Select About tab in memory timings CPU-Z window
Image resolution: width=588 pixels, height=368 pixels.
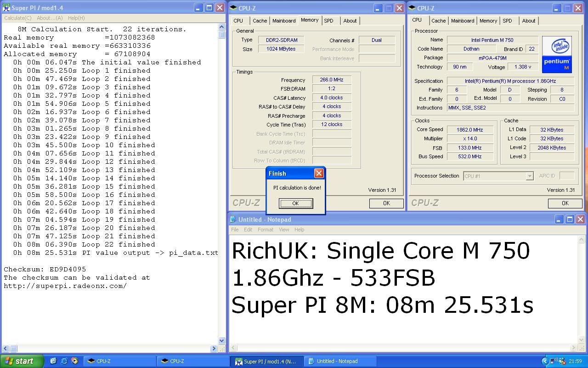coord(350,21)
